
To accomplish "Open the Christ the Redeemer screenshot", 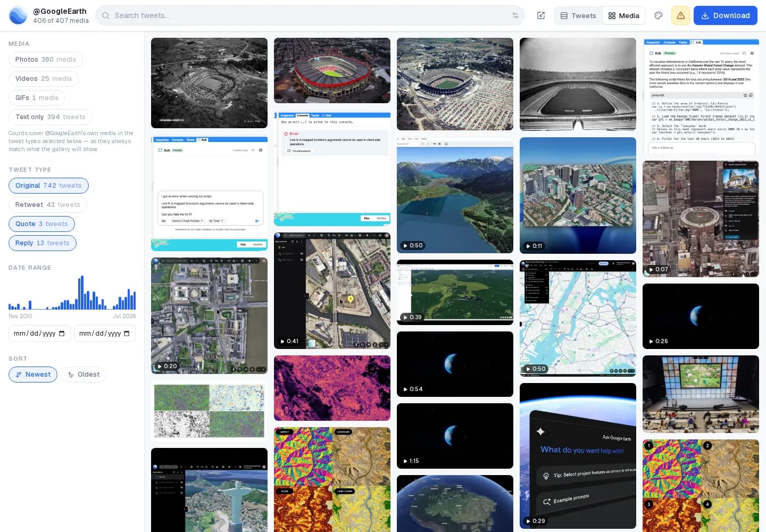I will point(209,490).
